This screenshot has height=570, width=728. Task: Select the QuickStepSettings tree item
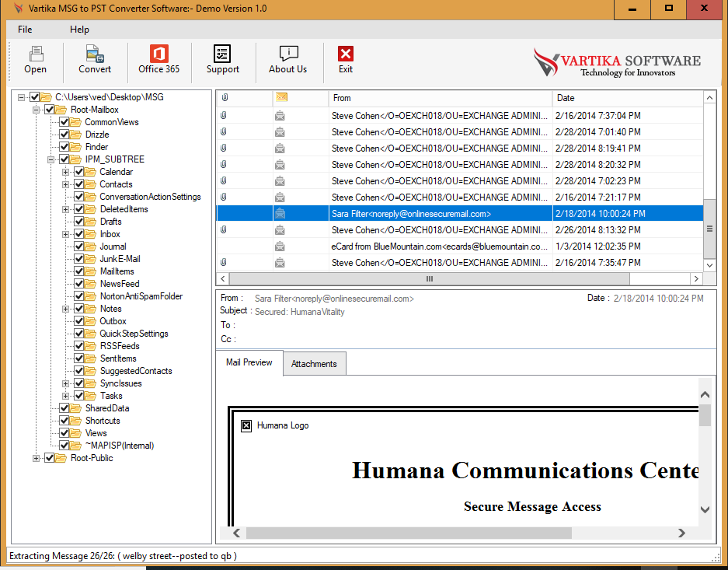(x=134, y=334)
